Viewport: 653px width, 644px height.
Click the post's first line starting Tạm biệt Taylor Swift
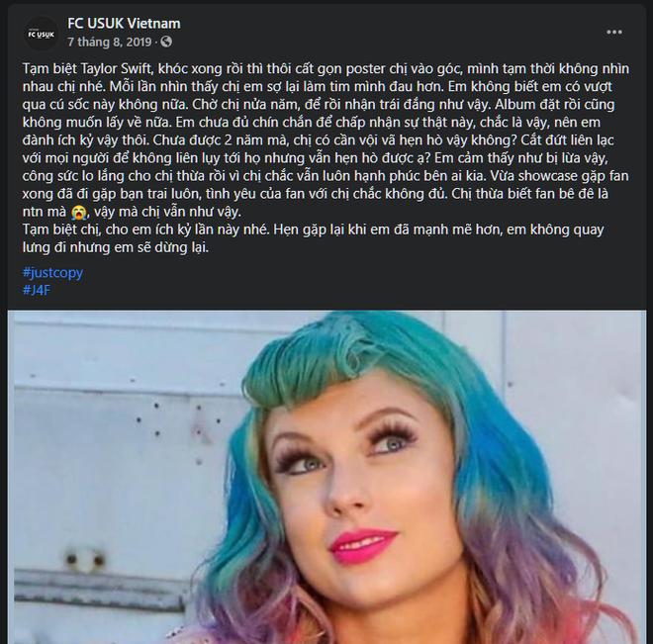[326, 68]
